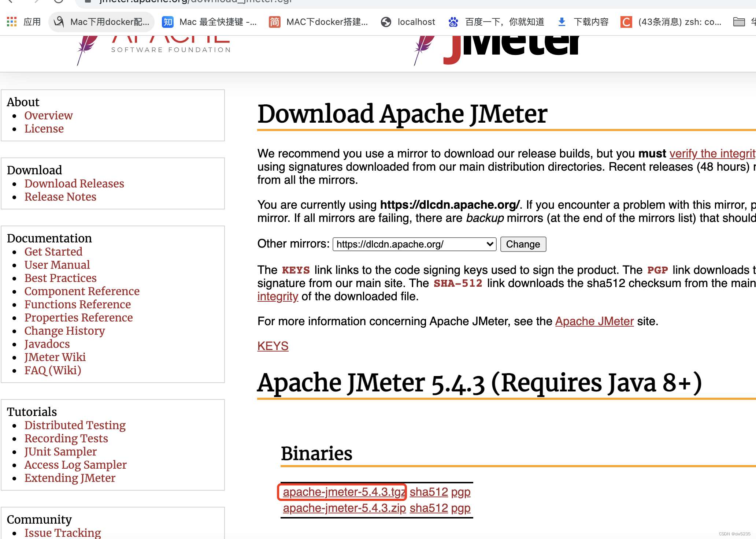Open the Other mirrors dropdown
The height and width of the screenshot is (539, 756).
tap(414, 244)
